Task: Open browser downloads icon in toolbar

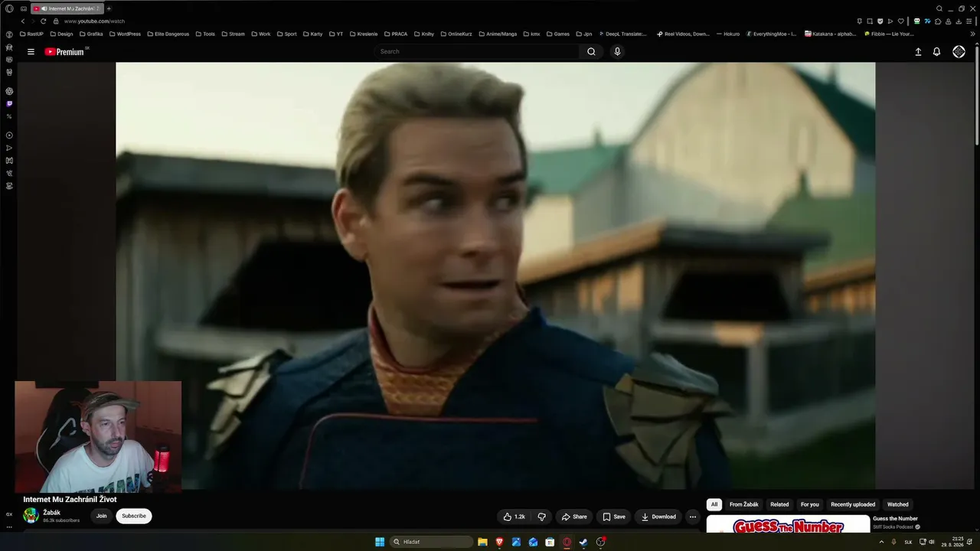Action: point(959,21)
